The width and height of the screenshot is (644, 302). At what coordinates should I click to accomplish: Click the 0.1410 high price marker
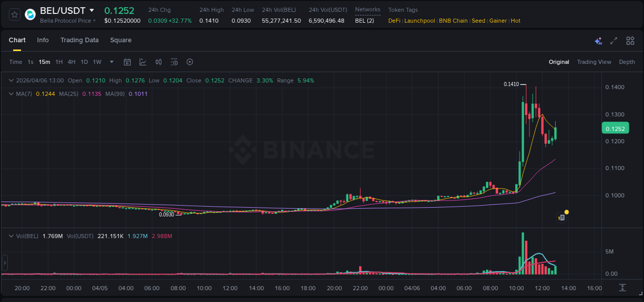tap(511, 84)
